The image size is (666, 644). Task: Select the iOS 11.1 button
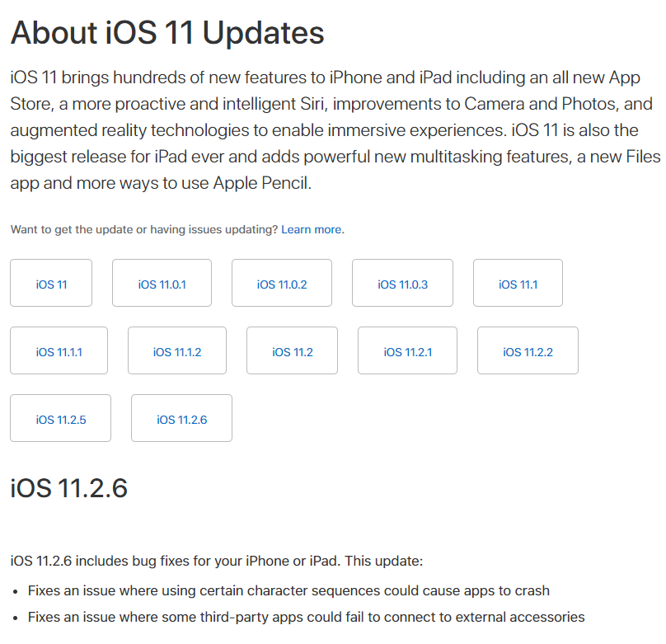click(x=518, y=283)
